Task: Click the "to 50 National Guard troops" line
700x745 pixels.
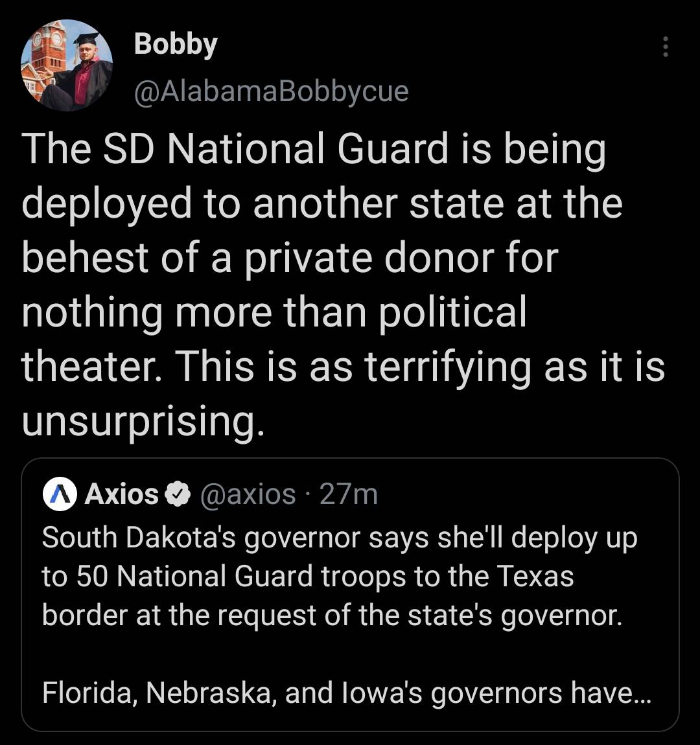Action: 308,576
